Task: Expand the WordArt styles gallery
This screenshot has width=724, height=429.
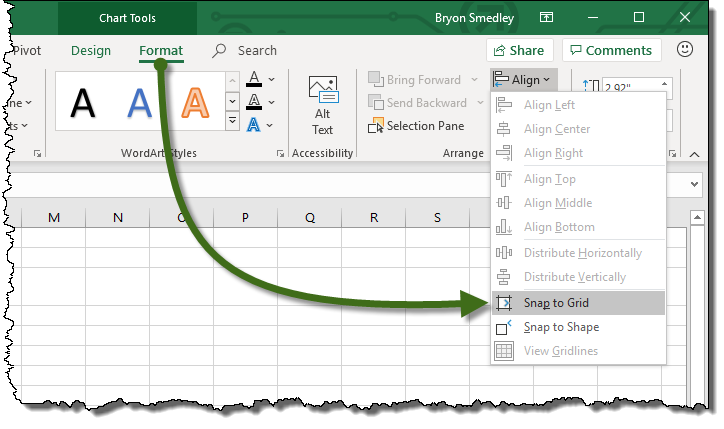Action: point(232,122)
